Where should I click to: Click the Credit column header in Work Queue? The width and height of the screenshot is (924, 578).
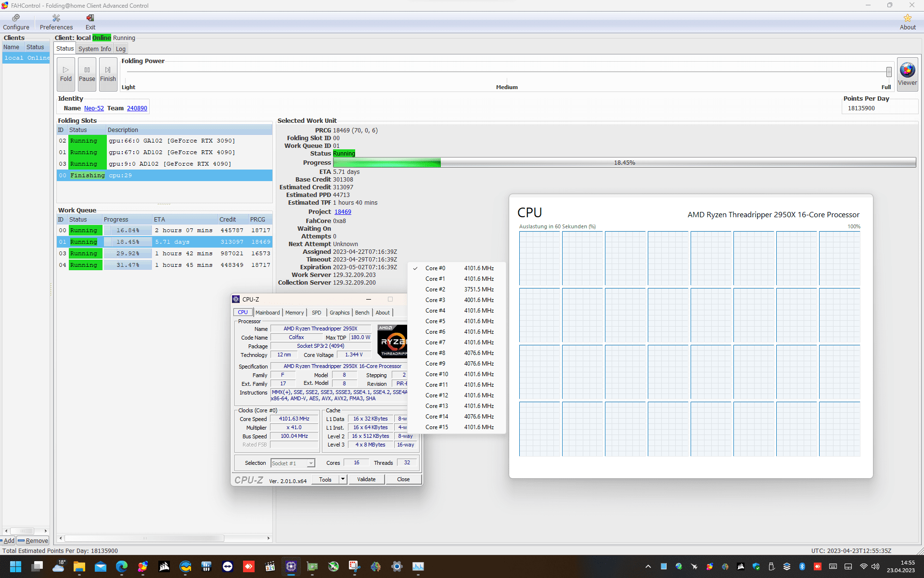pyautogui.click(x=233, y=220)
